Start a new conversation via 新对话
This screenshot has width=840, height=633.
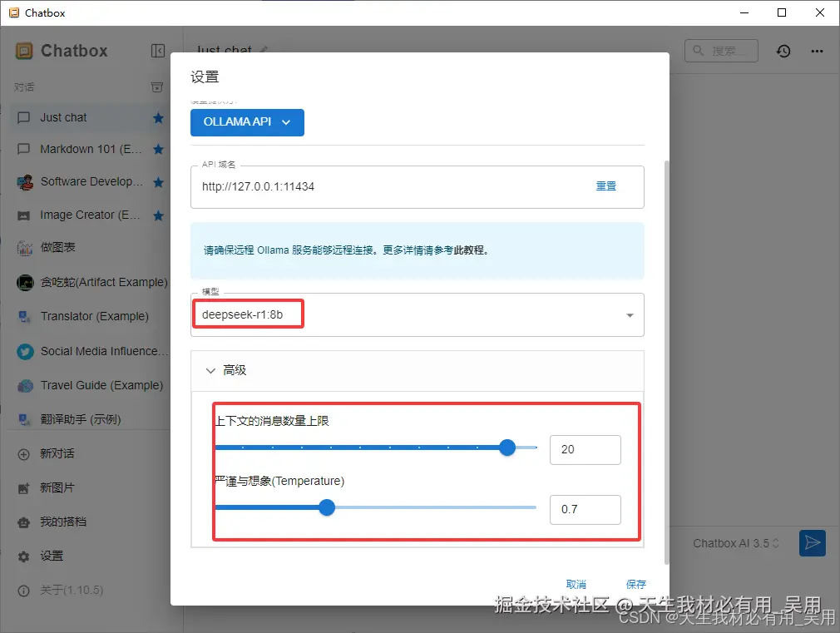[x=62, y=453]
